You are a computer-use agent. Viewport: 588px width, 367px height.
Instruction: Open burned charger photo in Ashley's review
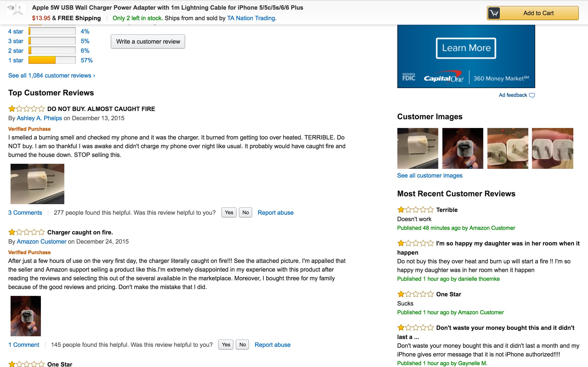(37, 184)
